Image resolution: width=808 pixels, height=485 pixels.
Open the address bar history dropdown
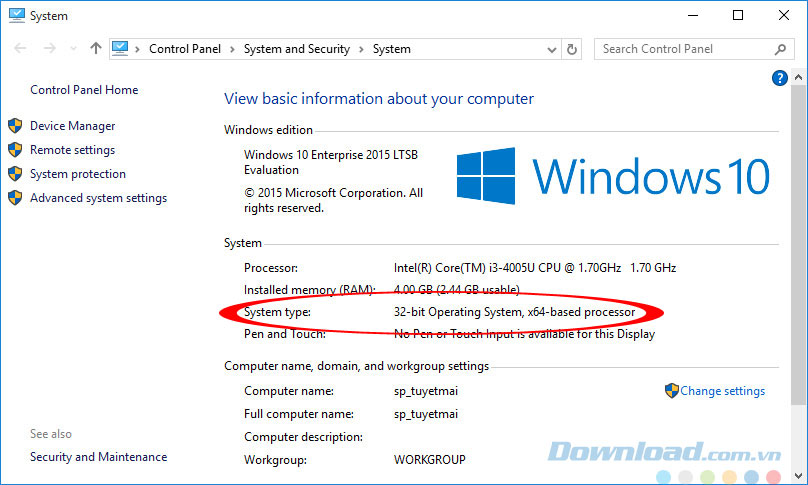[550, 48]
